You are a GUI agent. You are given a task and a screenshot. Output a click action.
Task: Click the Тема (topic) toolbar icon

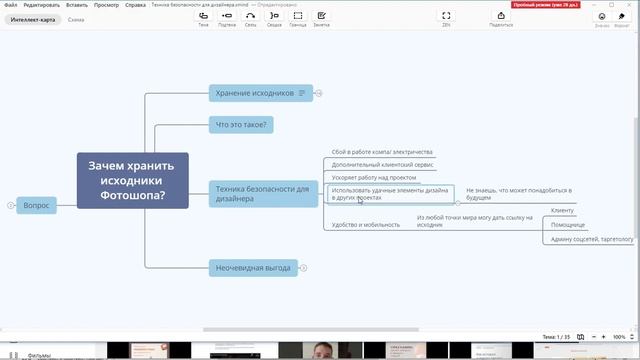[203, 16]
